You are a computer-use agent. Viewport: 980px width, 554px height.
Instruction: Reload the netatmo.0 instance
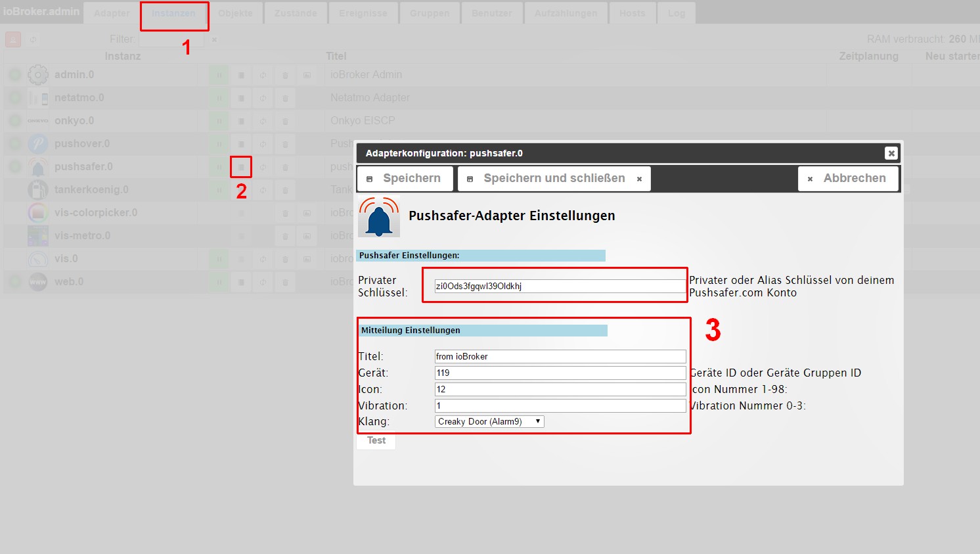click(263, 98)
